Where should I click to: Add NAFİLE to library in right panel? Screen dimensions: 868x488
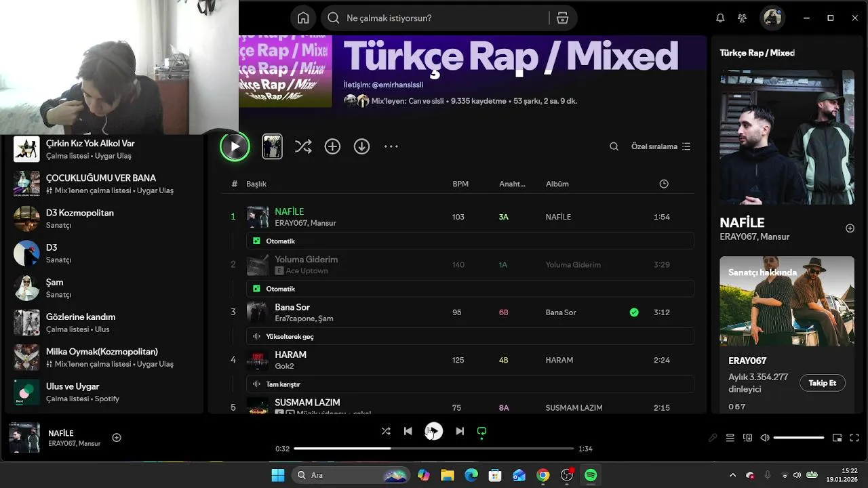point(850,228)
